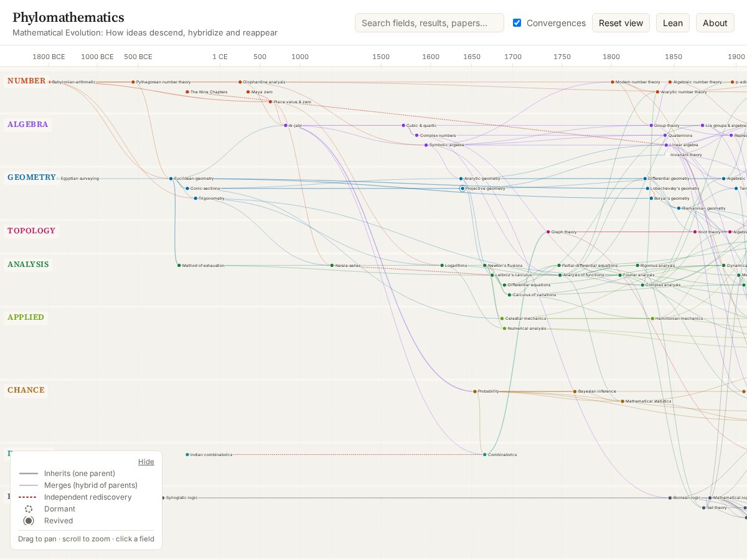747x560 pixels.
Task: Open the Lean view
Action: [672, 23]
